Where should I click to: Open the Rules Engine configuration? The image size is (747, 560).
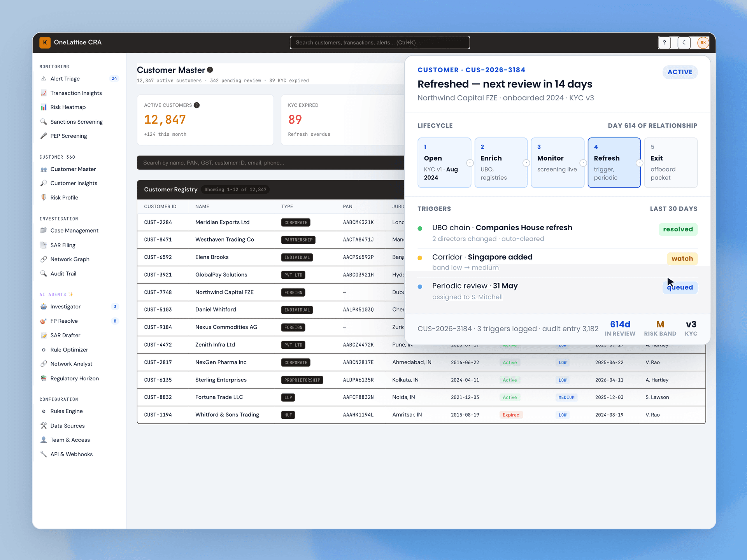coord(79,411)
